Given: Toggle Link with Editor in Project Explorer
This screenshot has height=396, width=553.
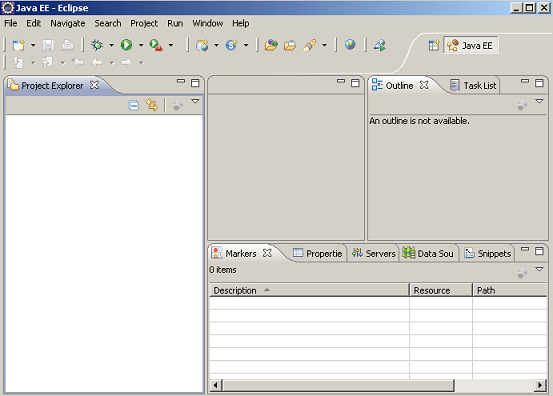Looking at the screenshot, I should pos(152,105).
